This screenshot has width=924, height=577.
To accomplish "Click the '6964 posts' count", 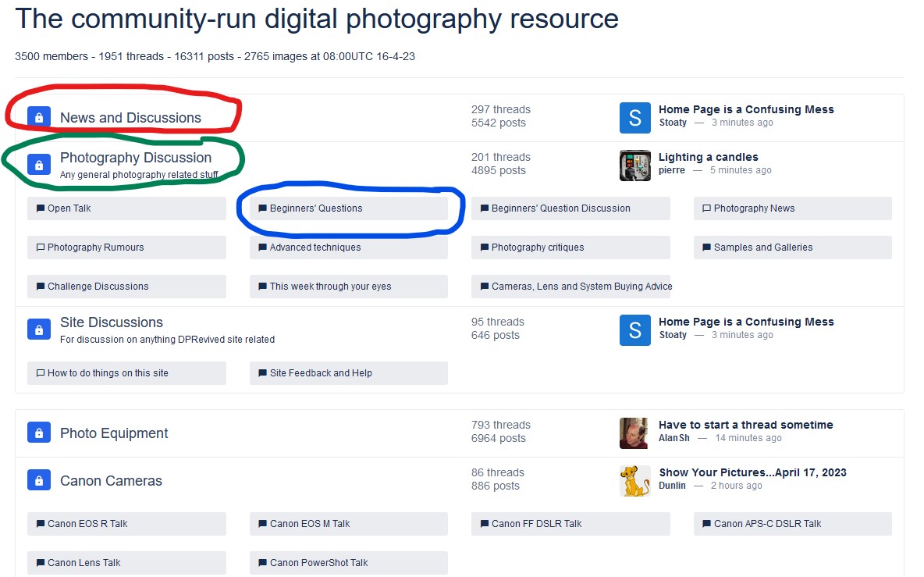I will (x=499, y=439).
